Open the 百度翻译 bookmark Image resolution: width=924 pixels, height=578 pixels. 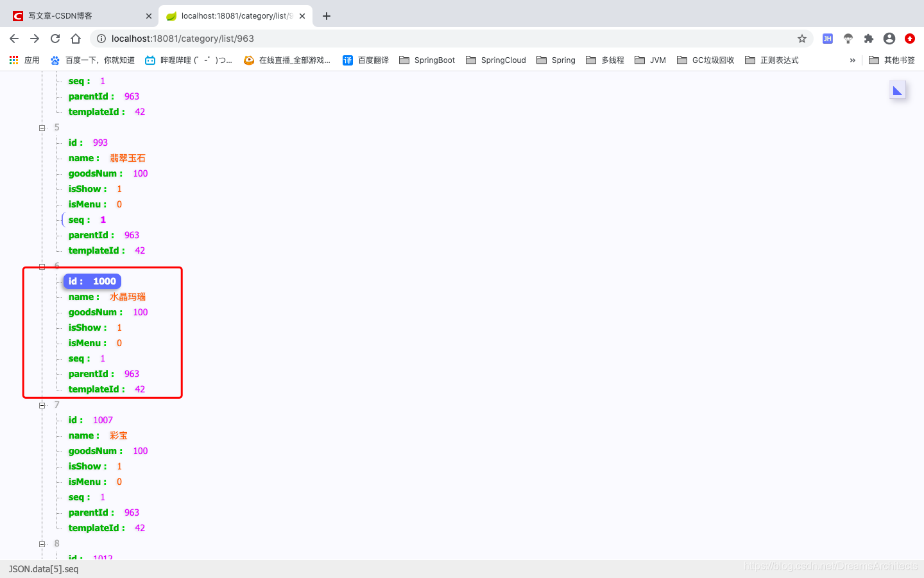point(366,60)
